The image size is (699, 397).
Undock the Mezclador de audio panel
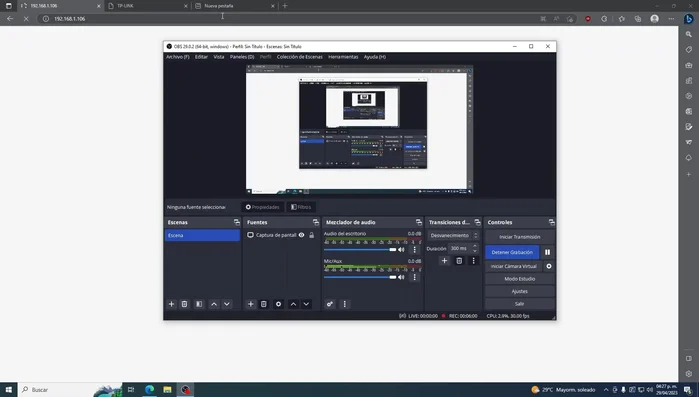tap(419, 222)
